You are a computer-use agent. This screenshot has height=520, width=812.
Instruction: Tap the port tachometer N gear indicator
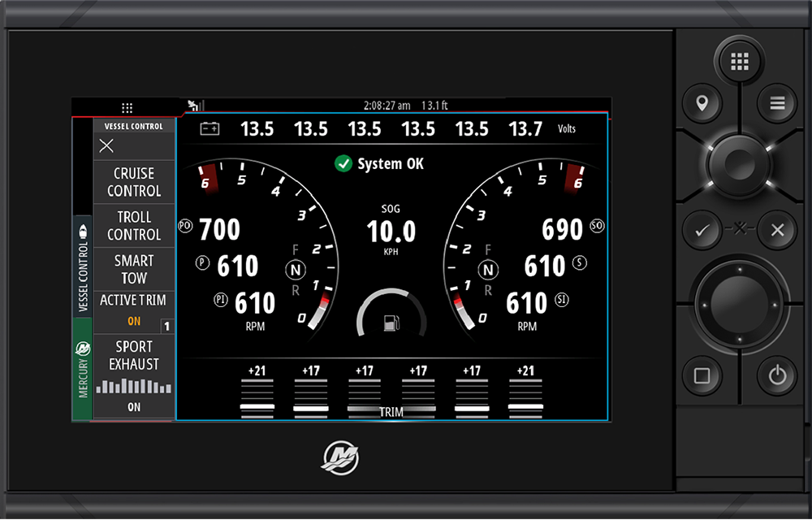(x=296, y=270)
